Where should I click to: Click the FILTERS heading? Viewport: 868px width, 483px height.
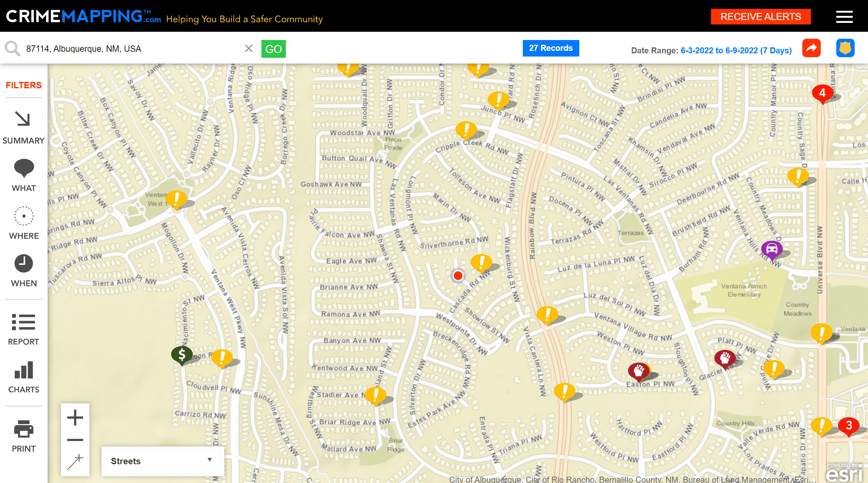23,85
